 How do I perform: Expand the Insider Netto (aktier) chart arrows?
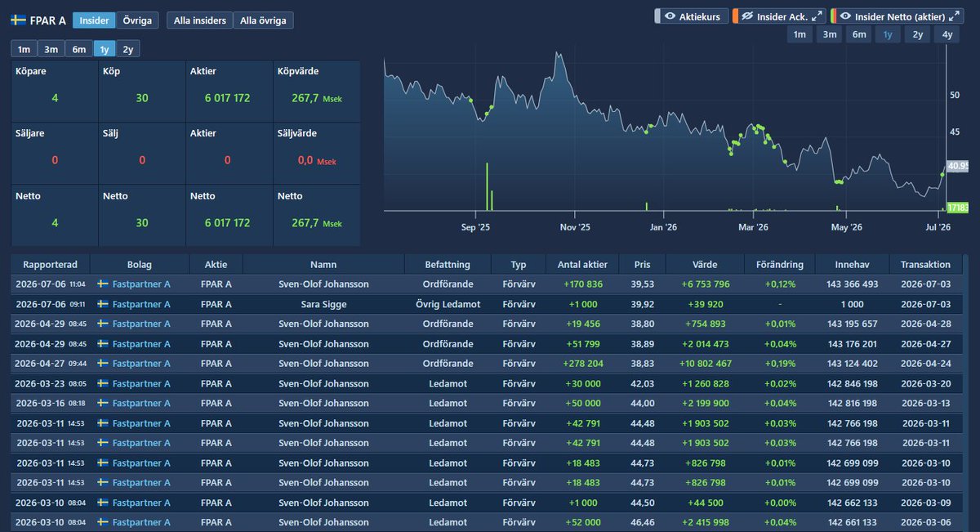955,16
